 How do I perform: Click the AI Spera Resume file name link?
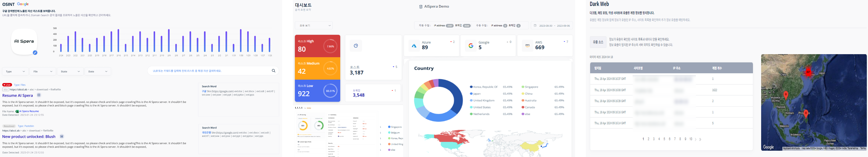click(x=29, y=111)
